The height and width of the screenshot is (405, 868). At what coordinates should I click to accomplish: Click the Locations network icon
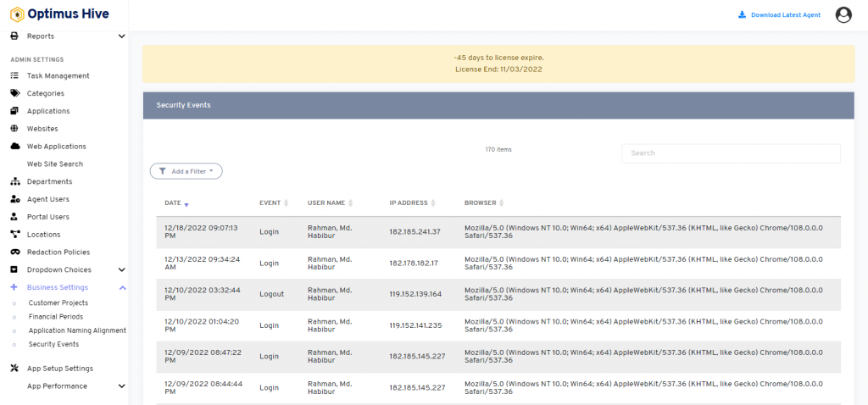[x=15, y=235]
